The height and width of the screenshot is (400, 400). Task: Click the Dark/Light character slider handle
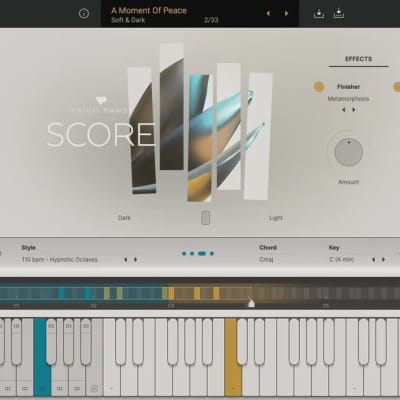pos(206,218)
